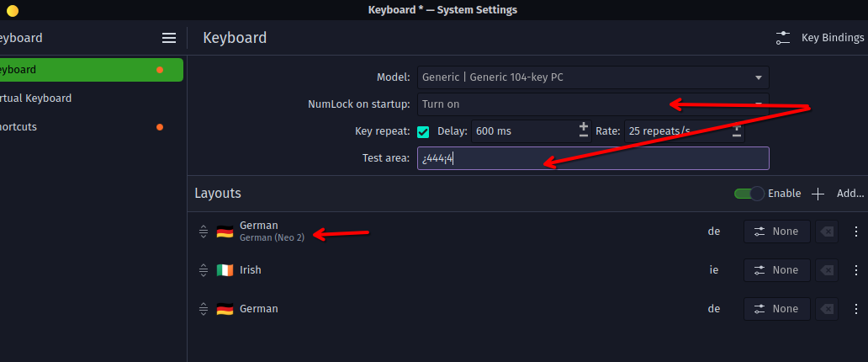Open the keyboard Model dropdown
Image resolution: width=868 pixels, height=362 pixels.
[x=593, y=77]
